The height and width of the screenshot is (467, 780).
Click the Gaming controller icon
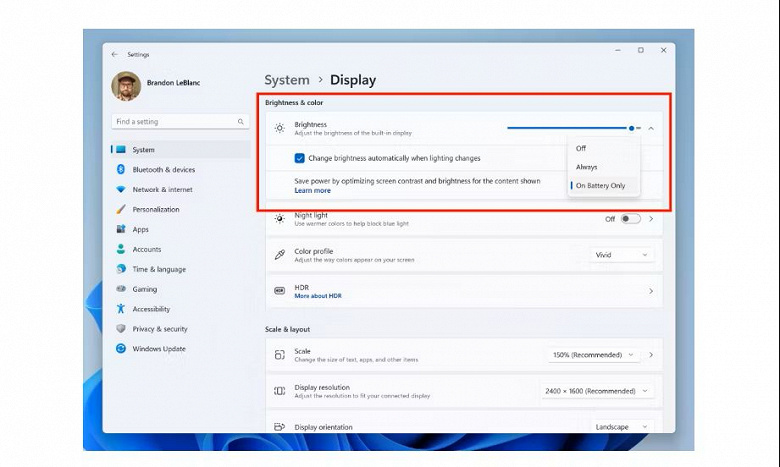click(x=121, y=288)
